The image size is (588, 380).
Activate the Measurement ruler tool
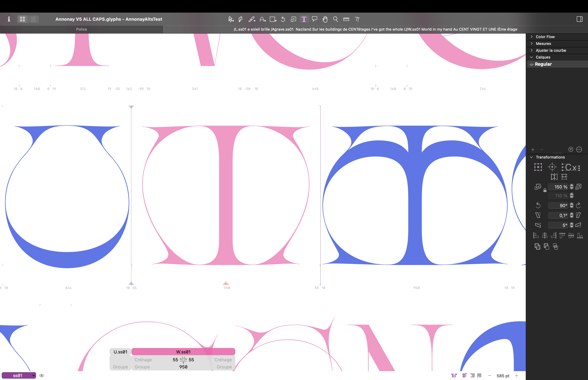point(346,19)
